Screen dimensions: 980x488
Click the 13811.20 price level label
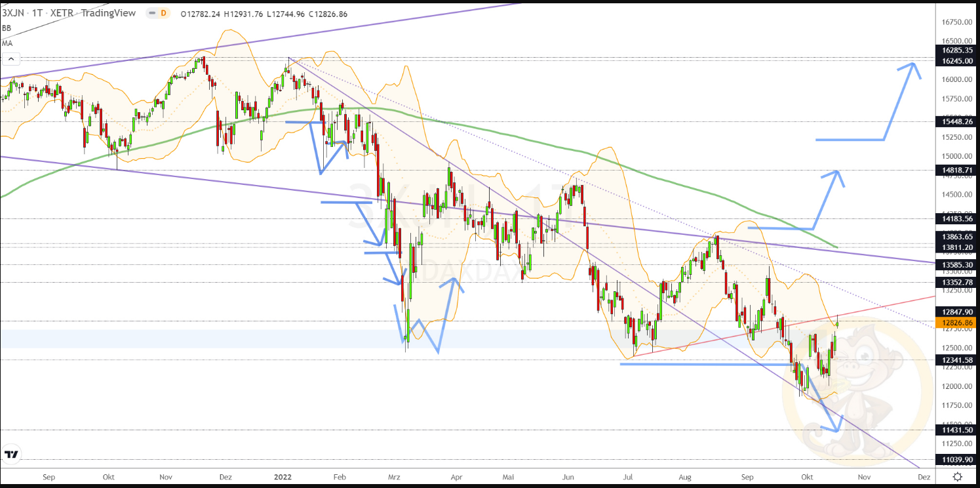957,247
